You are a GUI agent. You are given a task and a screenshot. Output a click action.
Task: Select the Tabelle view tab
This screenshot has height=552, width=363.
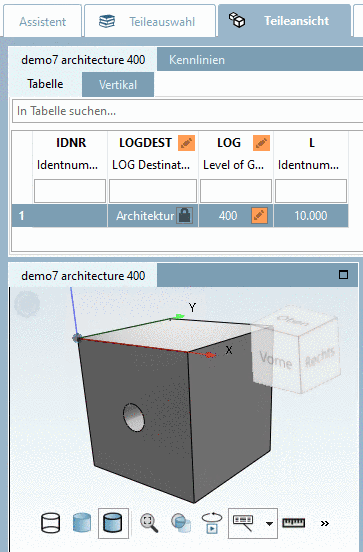coord(45,84)
